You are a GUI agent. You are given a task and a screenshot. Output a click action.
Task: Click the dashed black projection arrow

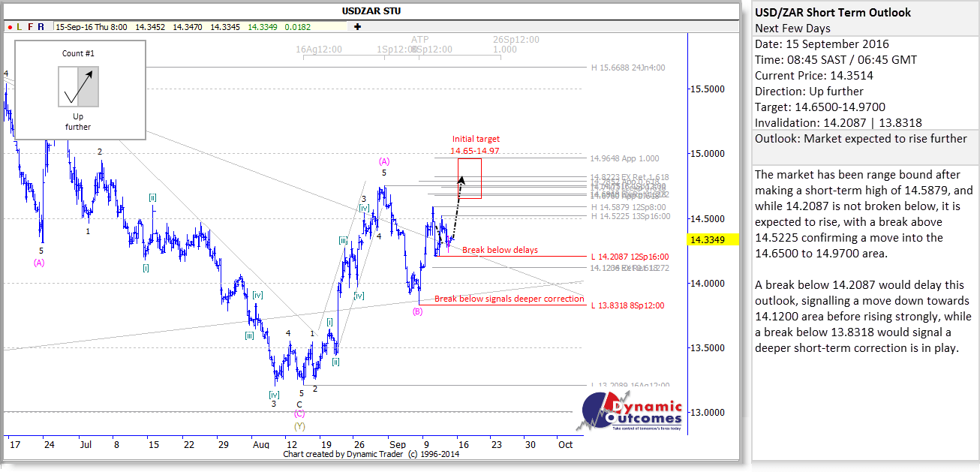point(457,206)
